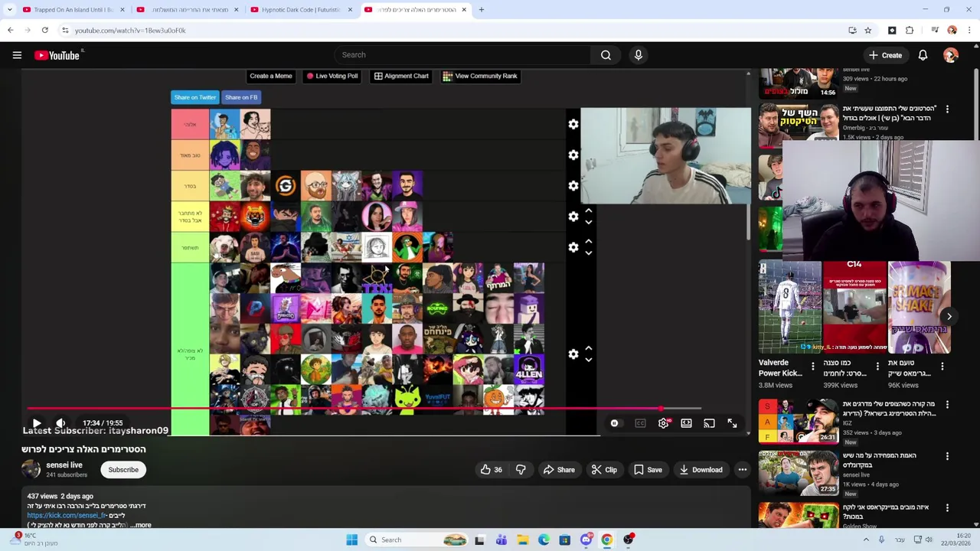Click inside the YouTube Search field
This screenshot has height=551, width=980.
463,55
